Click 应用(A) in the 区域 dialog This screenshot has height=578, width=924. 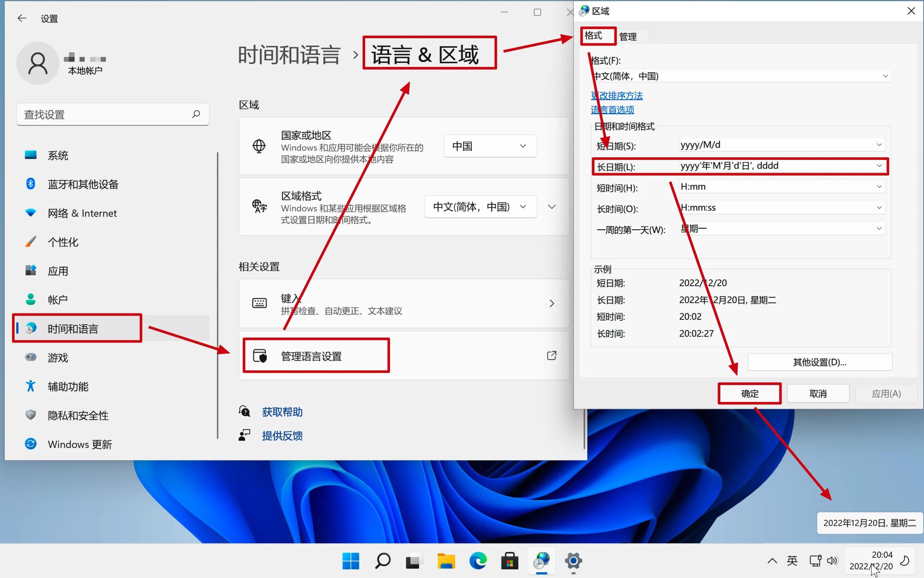[x=886, y=394]
